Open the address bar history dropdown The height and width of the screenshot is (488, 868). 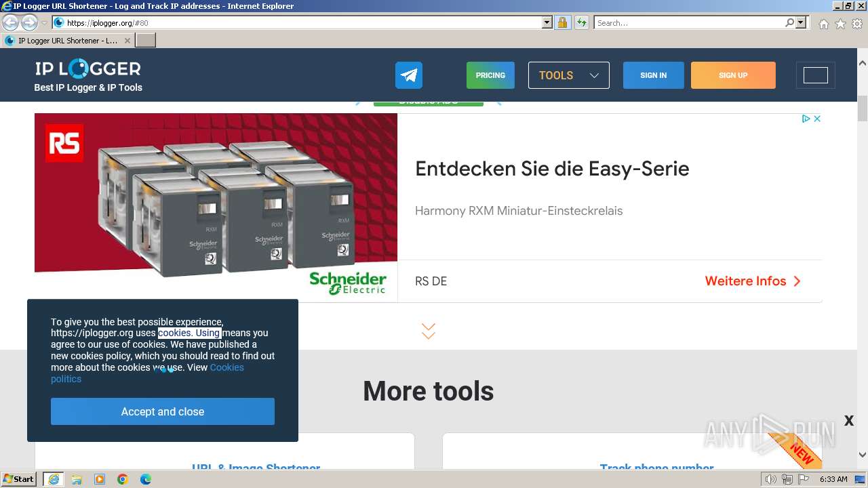click(x=547, y=23)
